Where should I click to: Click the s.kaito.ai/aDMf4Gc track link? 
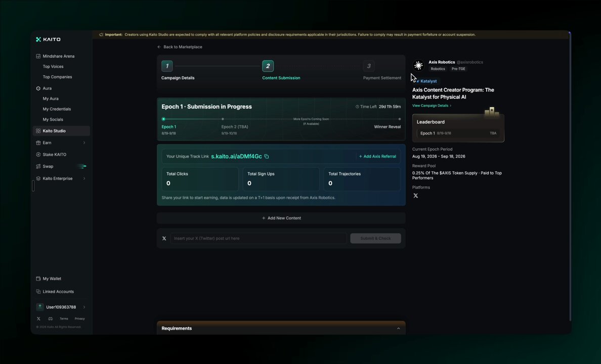[x=236, y=156]
